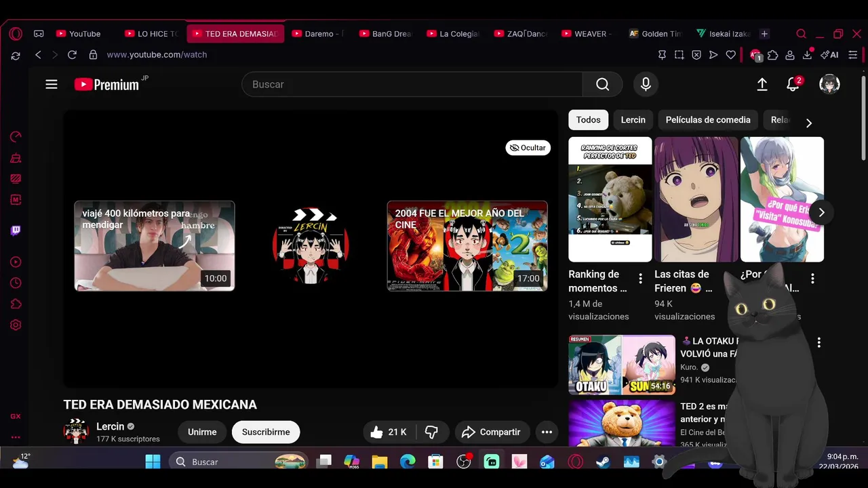Switch to the LO HICE tab

coord(152,34)
